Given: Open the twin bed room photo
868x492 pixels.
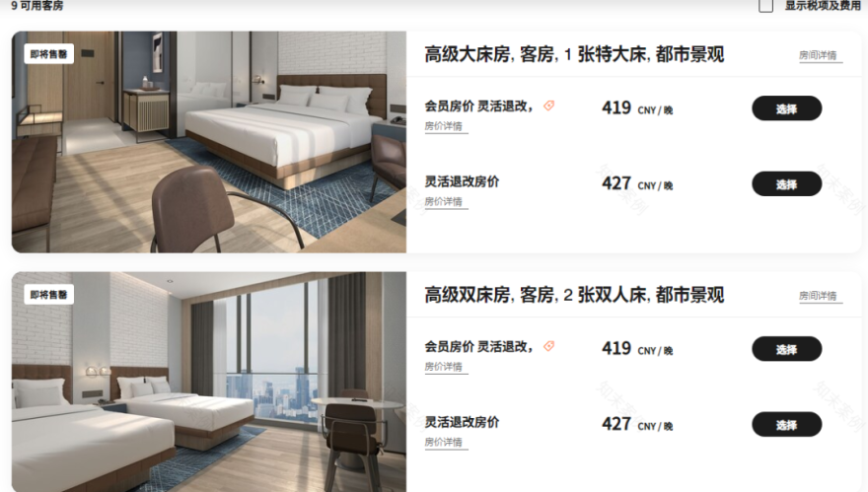Looking at the screenshot, I should tap(209, 382).
